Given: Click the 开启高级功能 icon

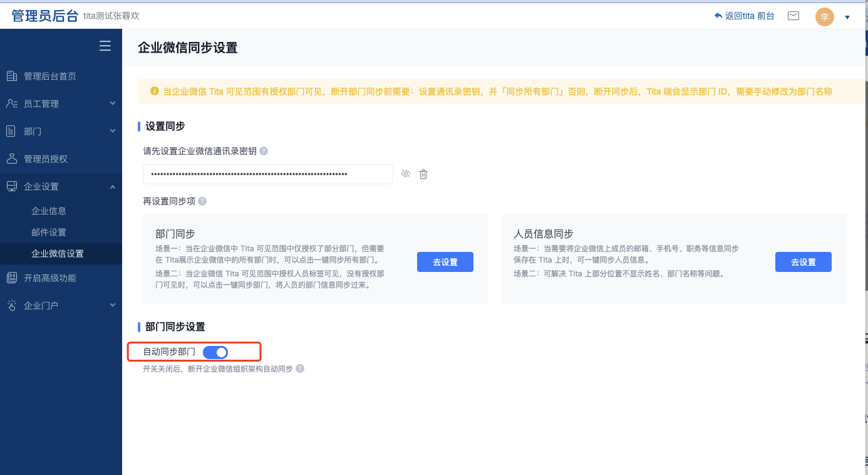Looking at the screenshot, I should [x=11, y=278].
